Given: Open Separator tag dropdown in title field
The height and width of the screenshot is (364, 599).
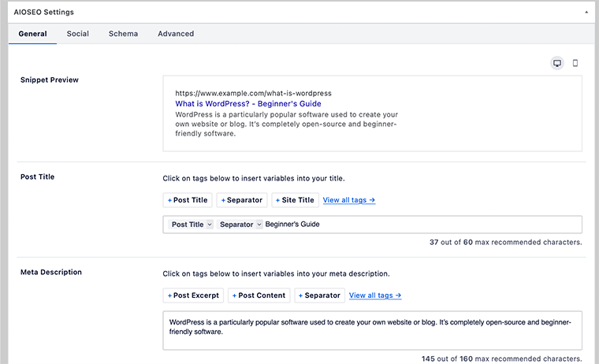Looking at the screenshot, I should pyautogui.click(x=259, y=225).
